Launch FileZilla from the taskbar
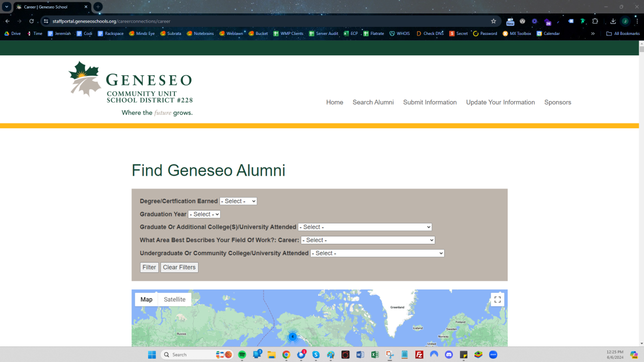 420,354
